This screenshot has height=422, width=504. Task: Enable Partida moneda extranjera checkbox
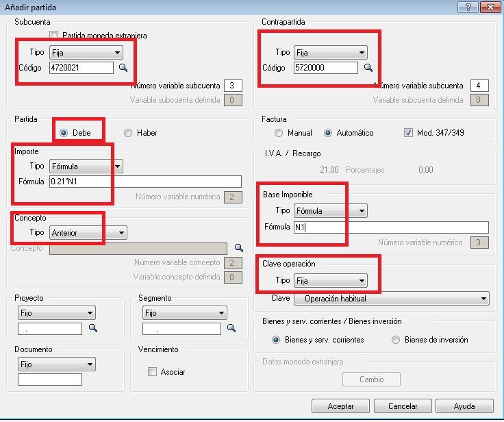point(54,35)
